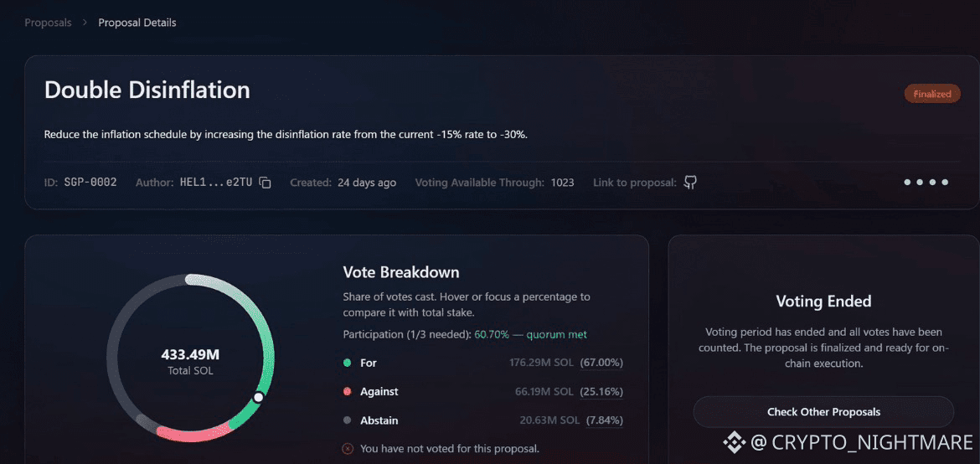Click the Binance logo in watermark

click(735, 443)
